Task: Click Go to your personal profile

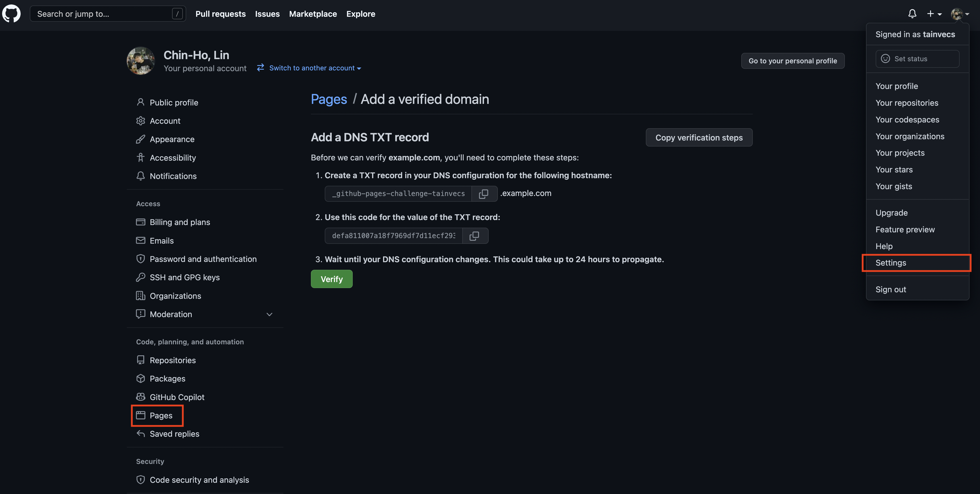Action: tap(793, 61)
